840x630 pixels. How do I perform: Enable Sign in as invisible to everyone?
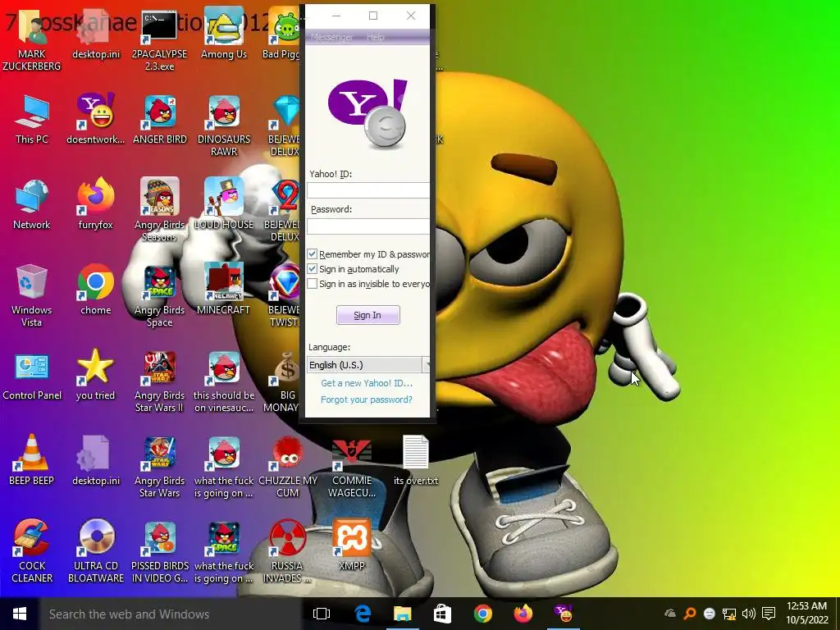(x=312, y=283)
